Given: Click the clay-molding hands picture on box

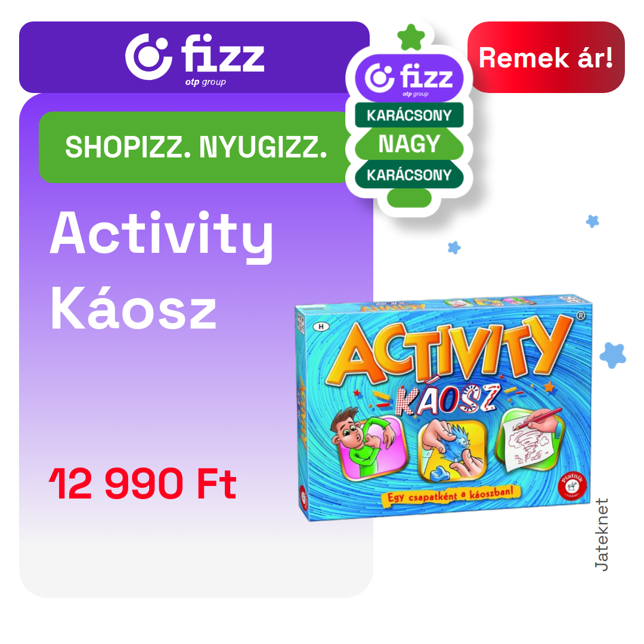Looking at the screenshot, I should click(452, 449).
